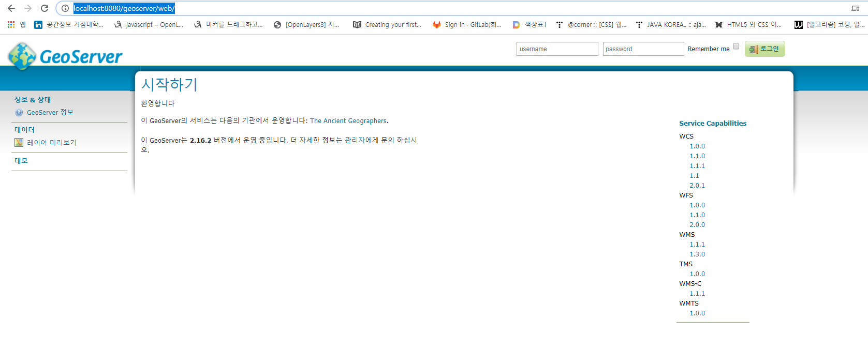Open the javascript – OpenL... bookmark
Viewport: 868px width, 349px height.
[149, 24]
